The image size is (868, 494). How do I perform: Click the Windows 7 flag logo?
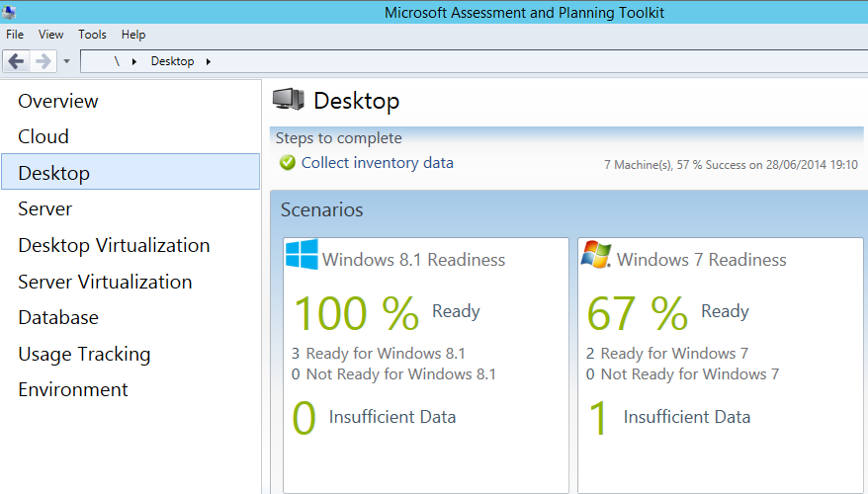click(595, 256)
